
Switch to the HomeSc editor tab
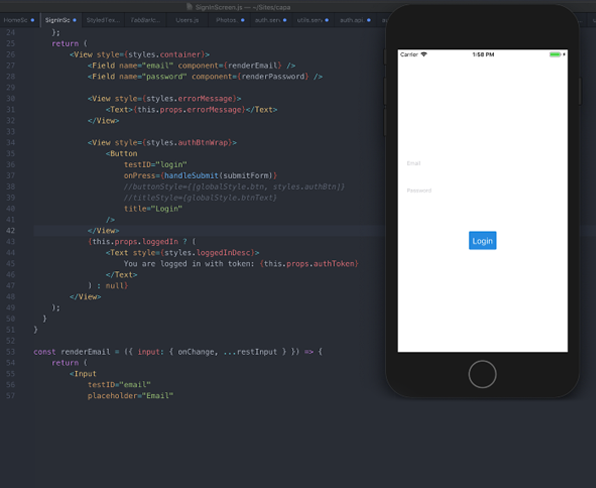pyautogui.click(x=19, y=20)
